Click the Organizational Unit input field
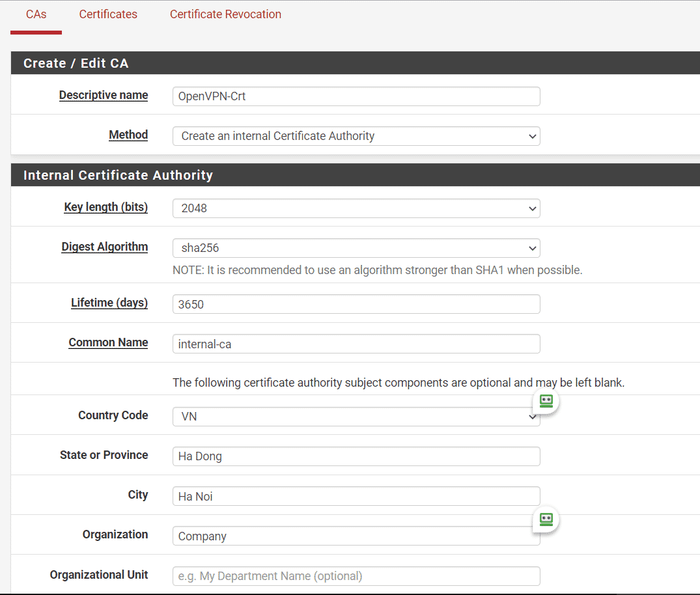This screenshot has height=595, width=700. [x=356, y=576]
